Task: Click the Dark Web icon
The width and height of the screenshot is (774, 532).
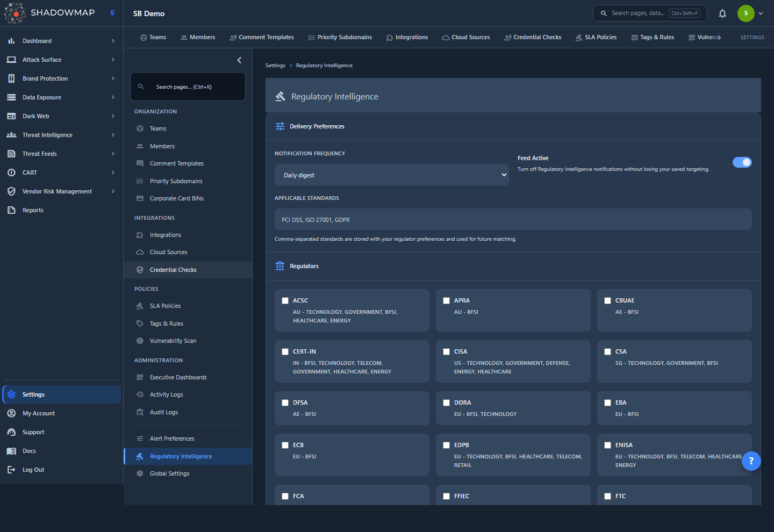Action: click(11, 116)
